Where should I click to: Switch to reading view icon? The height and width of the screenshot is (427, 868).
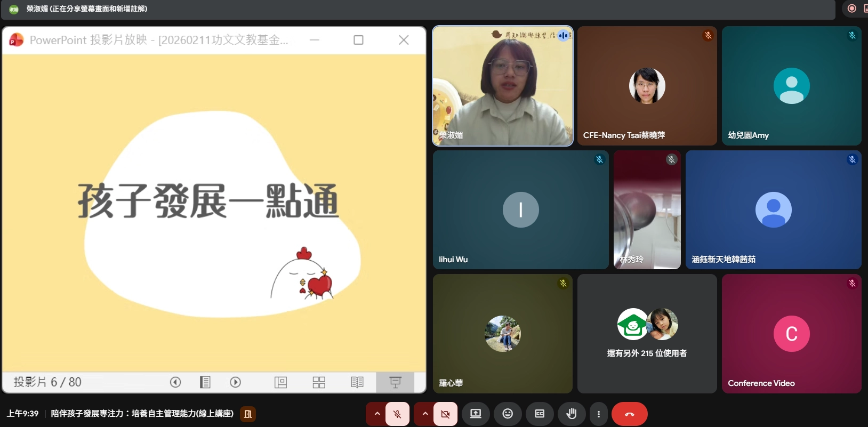tap(357, 382)
